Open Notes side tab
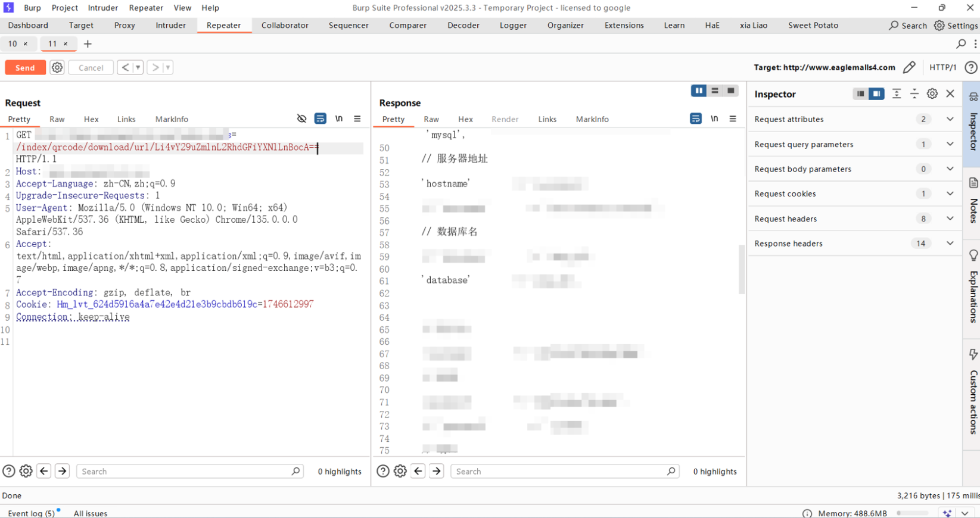Screen dimensions: 980x518 [x=972, y=202]
